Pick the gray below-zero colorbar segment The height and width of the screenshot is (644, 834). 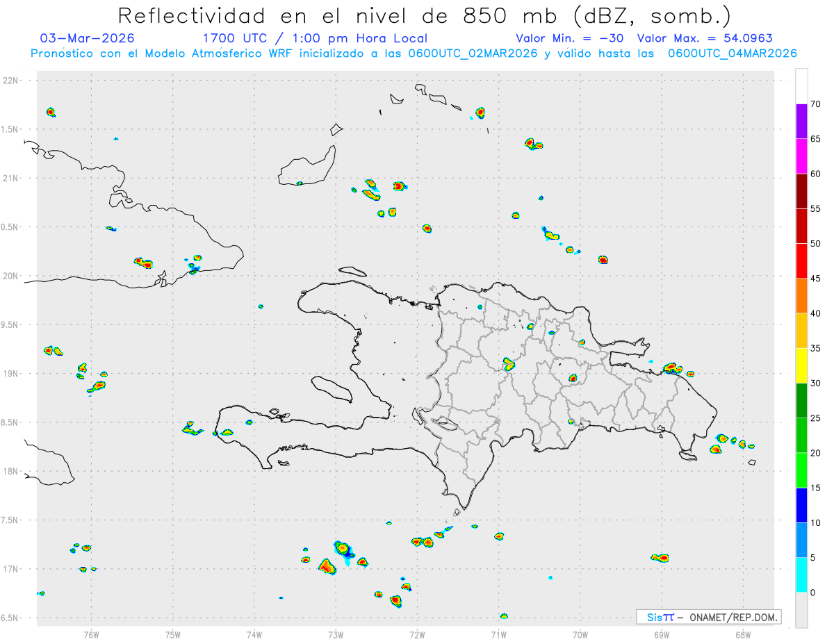(801, 610)
